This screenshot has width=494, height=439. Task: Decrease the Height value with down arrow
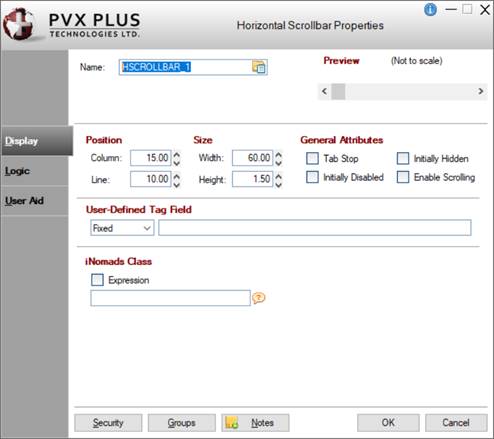(x=278, y=184)
